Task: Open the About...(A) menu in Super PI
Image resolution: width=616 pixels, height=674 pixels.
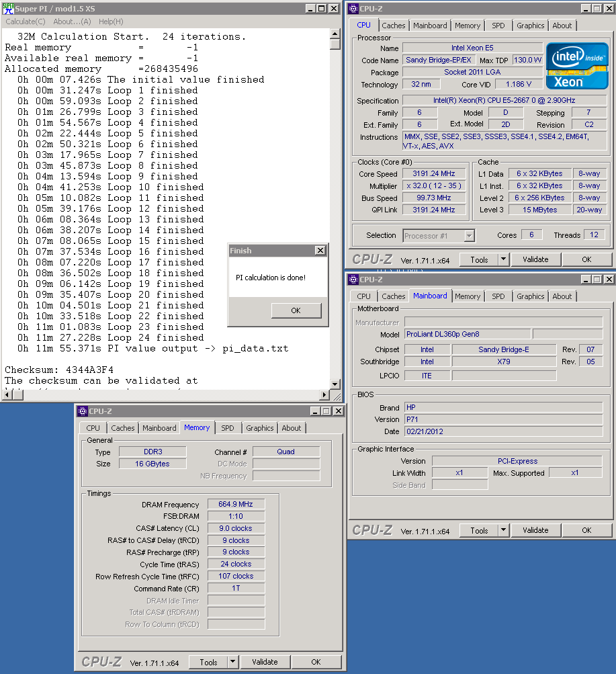Action: pyautogui.click(x=72, y=22)
